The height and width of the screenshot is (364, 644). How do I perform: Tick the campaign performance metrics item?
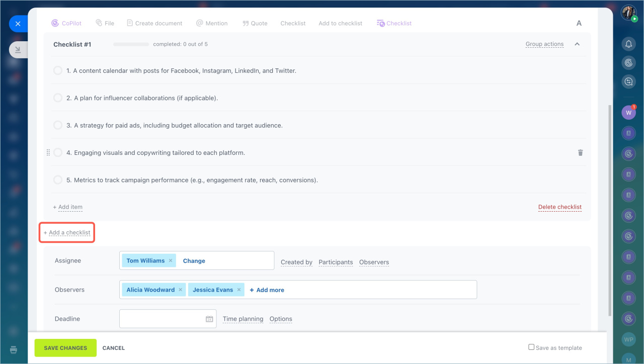tap(58, 179)
